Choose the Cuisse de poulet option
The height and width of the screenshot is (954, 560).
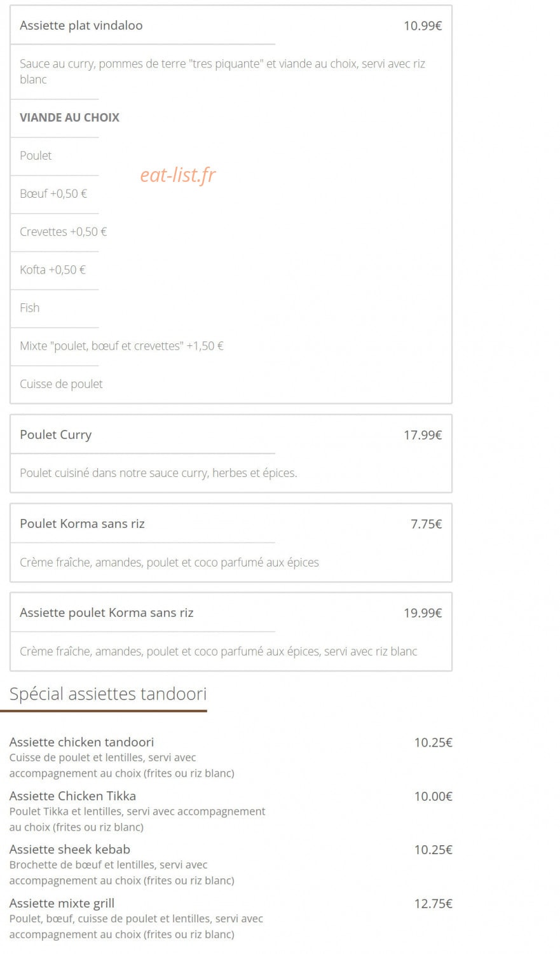(x=61, y=384)
